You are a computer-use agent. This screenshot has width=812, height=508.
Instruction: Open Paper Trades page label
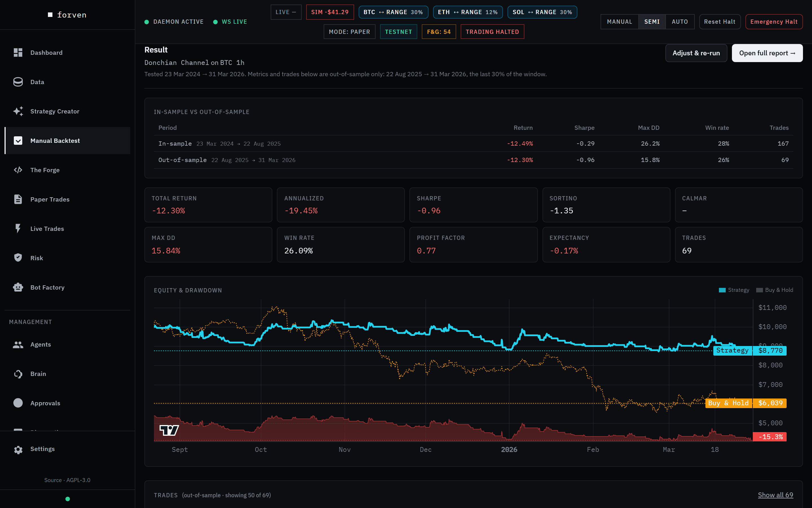(x=50, y=199)
